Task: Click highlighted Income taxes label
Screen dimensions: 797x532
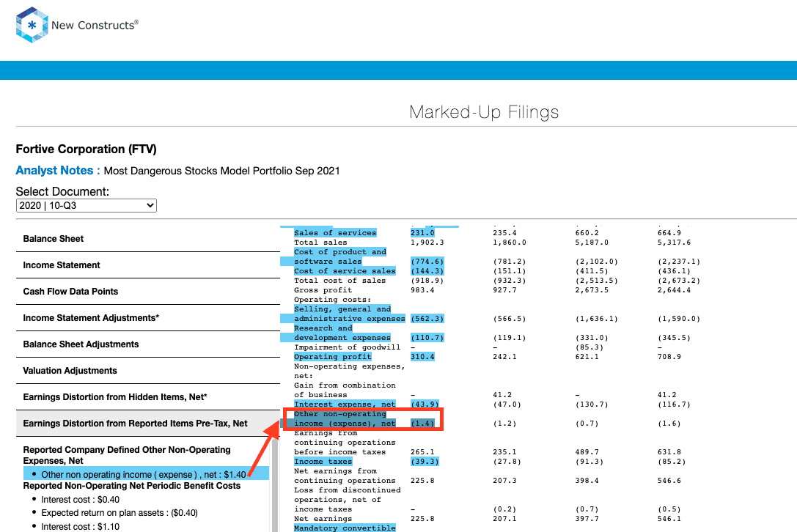Action: point(323,462)
